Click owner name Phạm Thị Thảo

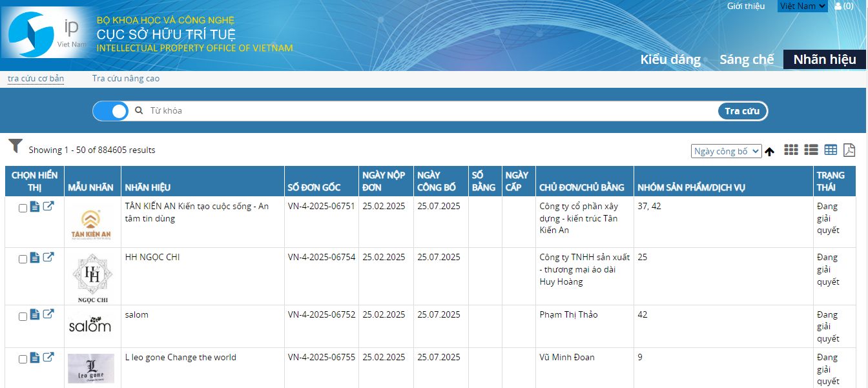[568, 315]
